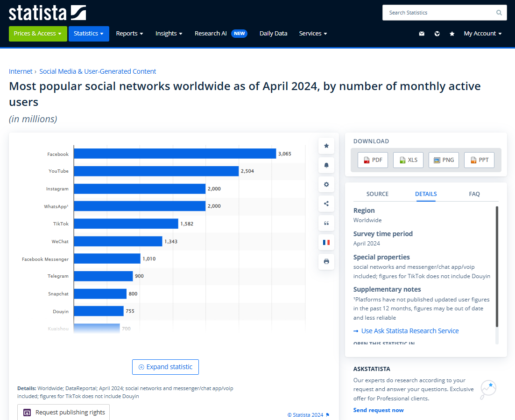The width and height of the screenshot is (515, 420).
Task: Click the search magnifier icon
Action: point(499,13)
